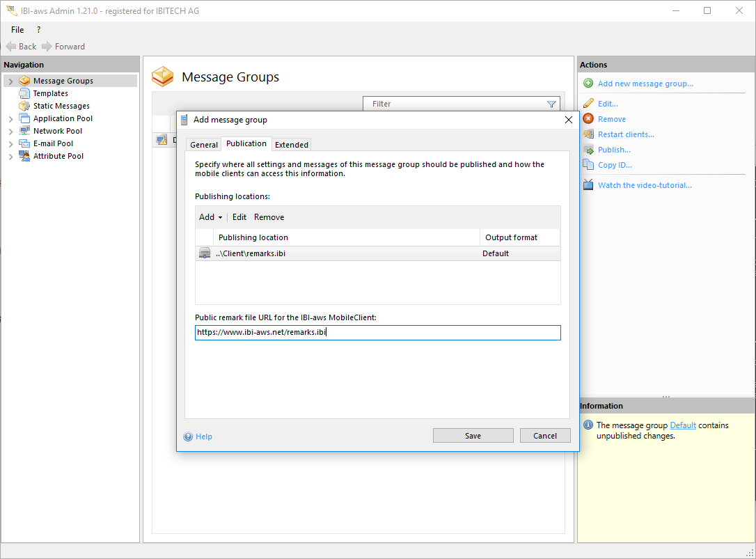Click the Add new message group plus icon
The image size is (756, 559).
(588, 84)
